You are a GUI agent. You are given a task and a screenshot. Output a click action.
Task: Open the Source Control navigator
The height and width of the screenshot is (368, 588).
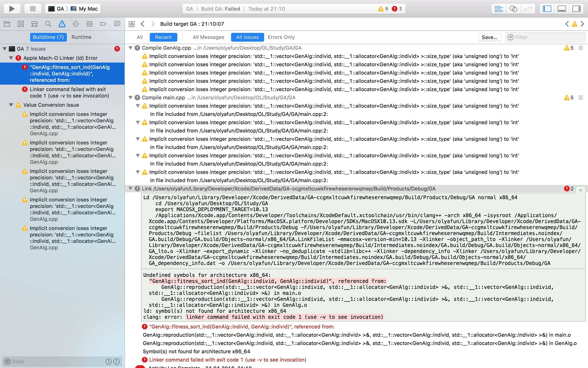[x=21, y=24]
